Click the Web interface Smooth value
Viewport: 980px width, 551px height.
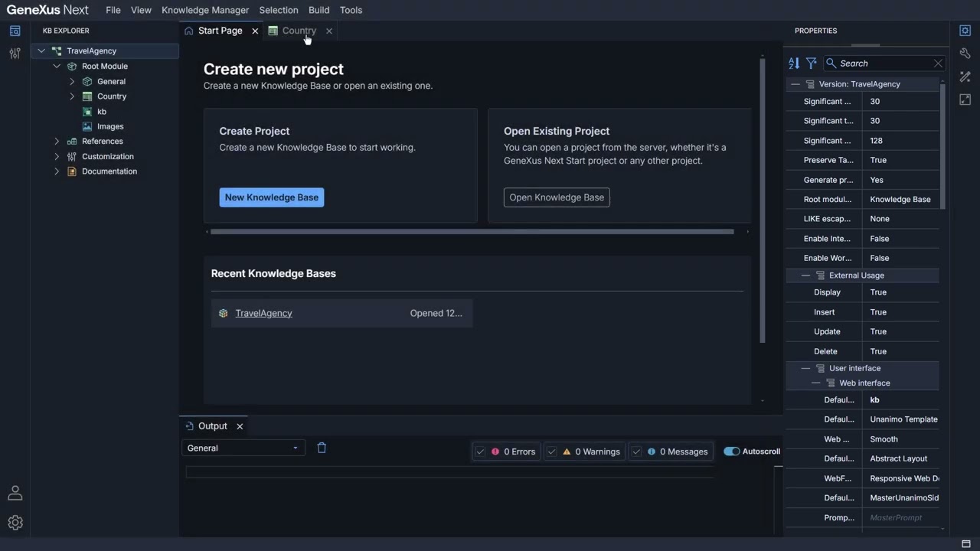pos(900,439)
